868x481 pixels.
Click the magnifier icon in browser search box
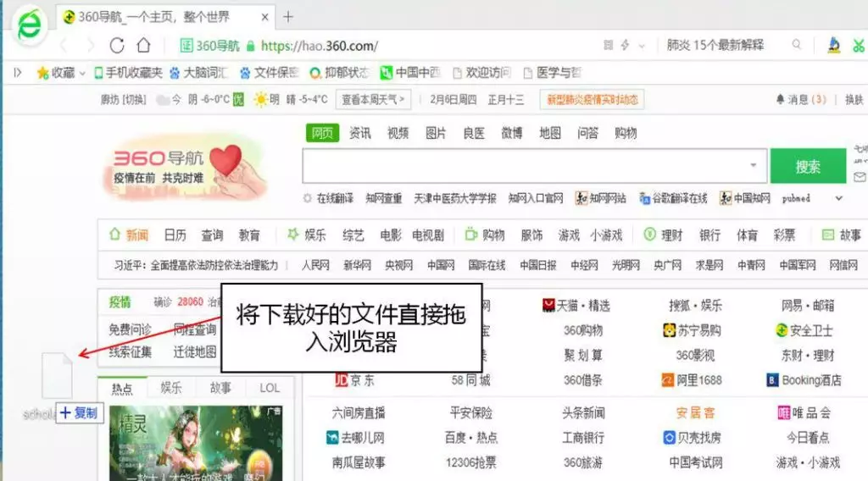pyautogui.click(x=797, y=45)
